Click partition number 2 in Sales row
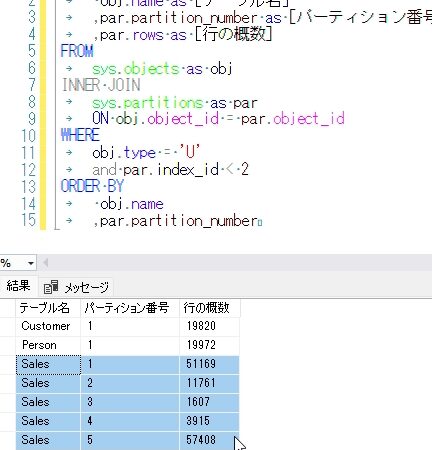432x450 pixels. (x=130, y=383)
